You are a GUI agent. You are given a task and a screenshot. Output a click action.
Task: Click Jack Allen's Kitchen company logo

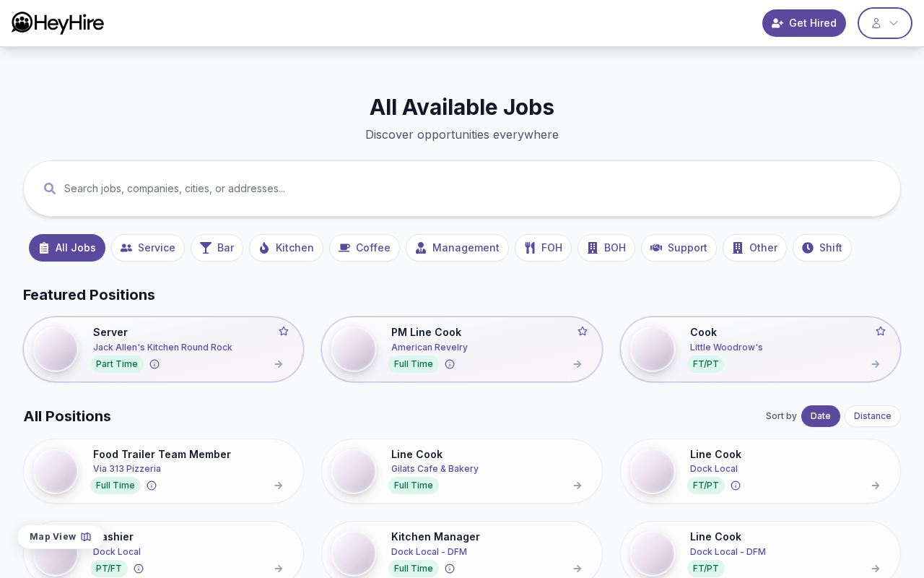[56, 349]
